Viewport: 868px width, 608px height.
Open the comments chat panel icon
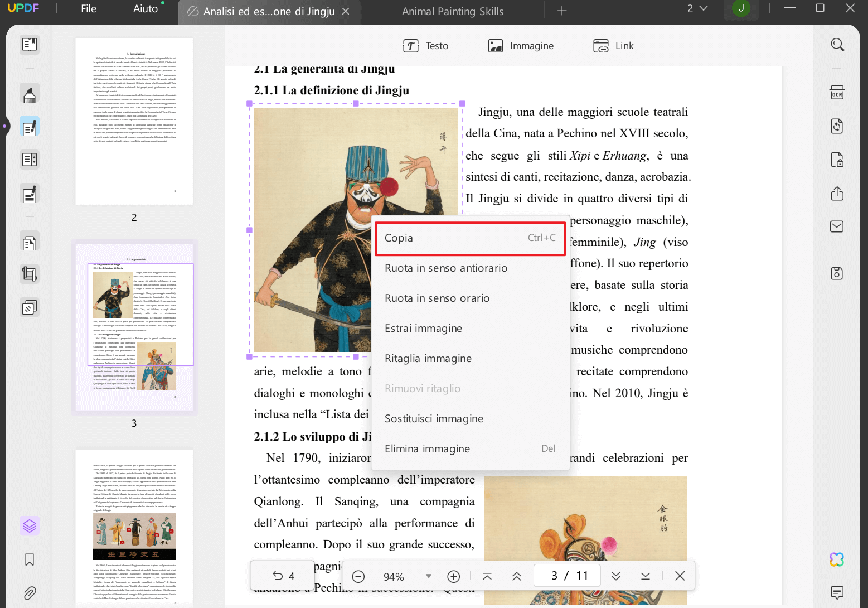tap(837, 592)
